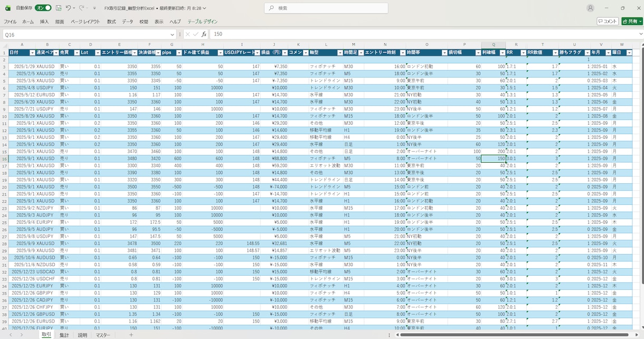Click the コメント button

608,21
